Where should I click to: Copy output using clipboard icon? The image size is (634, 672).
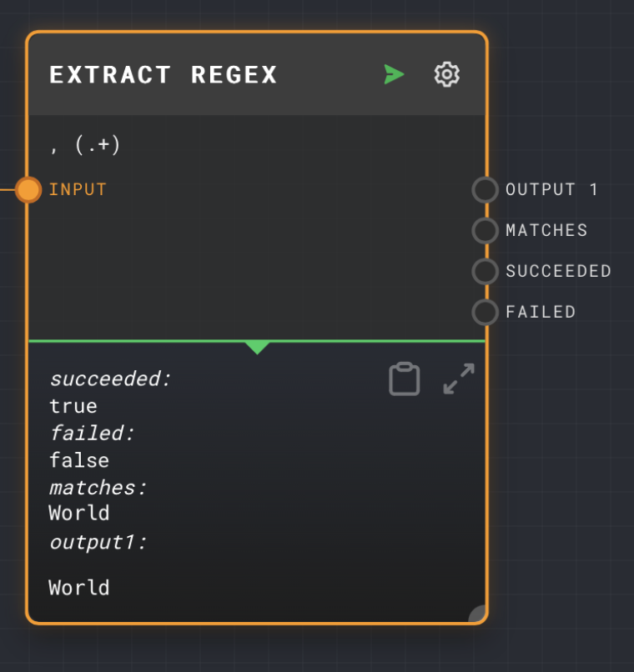pyautogui.click(x=405, y=379)
